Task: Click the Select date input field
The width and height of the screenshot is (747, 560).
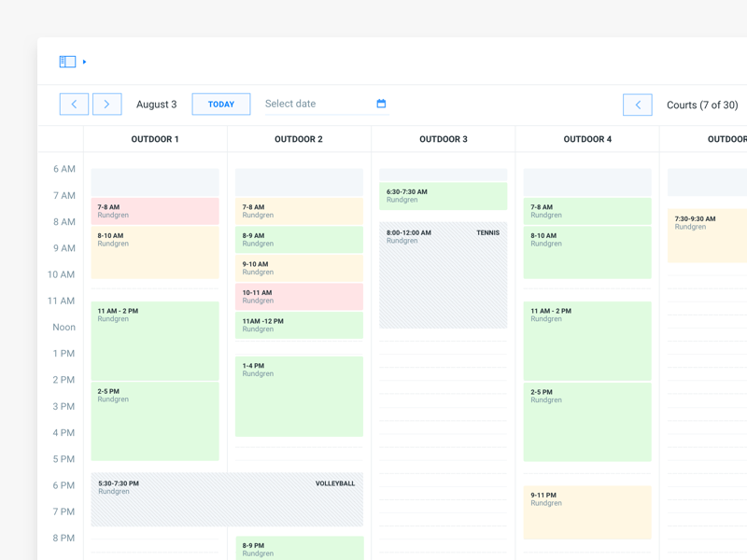Action: point(316,105)
